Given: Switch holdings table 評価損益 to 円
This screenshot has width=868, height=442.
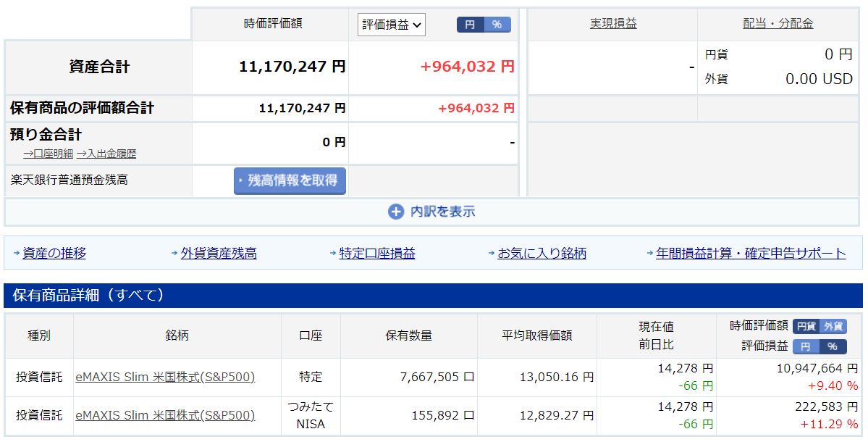Looking at the screenshot, I should (x=806, y=346).
